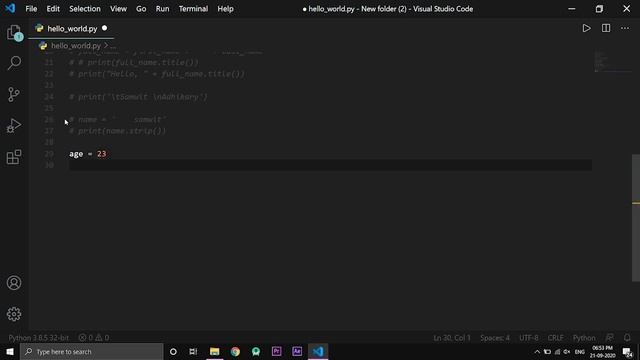Image resolution: width=640 pixels, height=360 pixels.
Task: Click the volume icon in system tray
Action: tap(567, 352)
